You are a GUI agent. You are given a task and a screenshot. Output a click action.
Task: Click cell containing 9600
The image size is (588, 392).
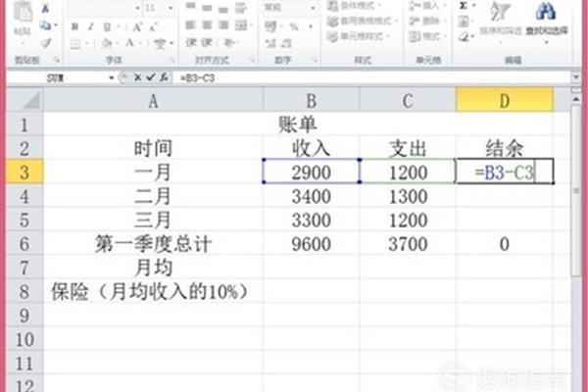coord(312,244)
